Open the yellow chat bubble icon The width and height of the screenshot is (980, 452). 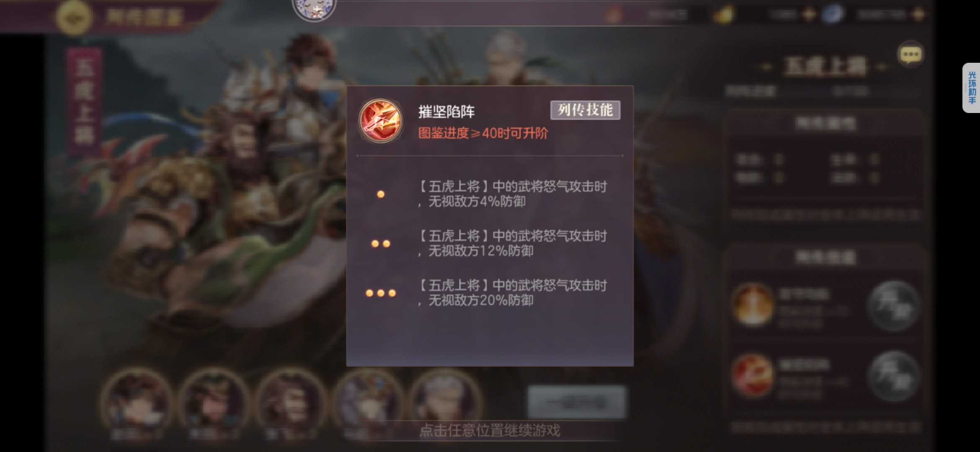pyautogui.click(x=910, y=54)
